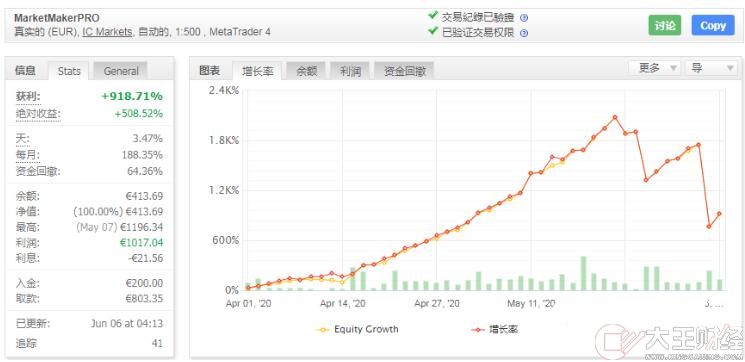Click the peak data point on the growth line
Screen dimensions: 745x362
pos(615,117)
